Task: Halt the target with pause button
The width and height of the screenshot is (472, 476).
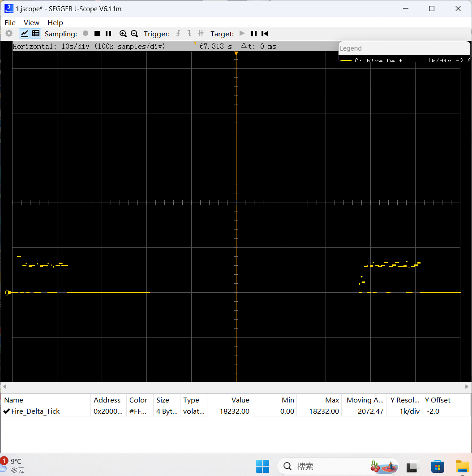Action: click(254, 34)
